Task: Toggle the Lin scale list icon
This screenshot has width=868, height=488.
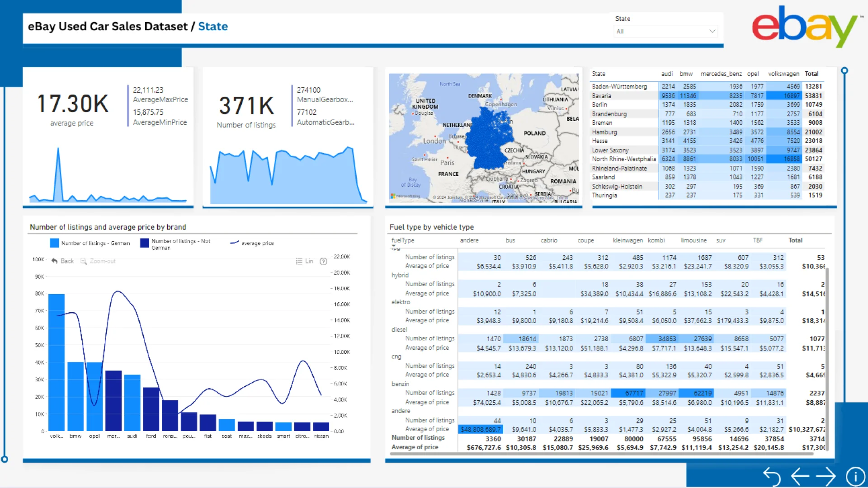Action: pyautogui.click(x=299, y=261)
